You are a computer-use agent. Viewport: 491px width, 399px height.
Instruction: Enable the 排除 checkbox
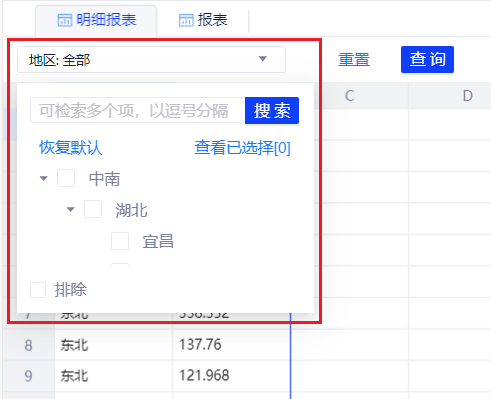[x=38, y=290]
